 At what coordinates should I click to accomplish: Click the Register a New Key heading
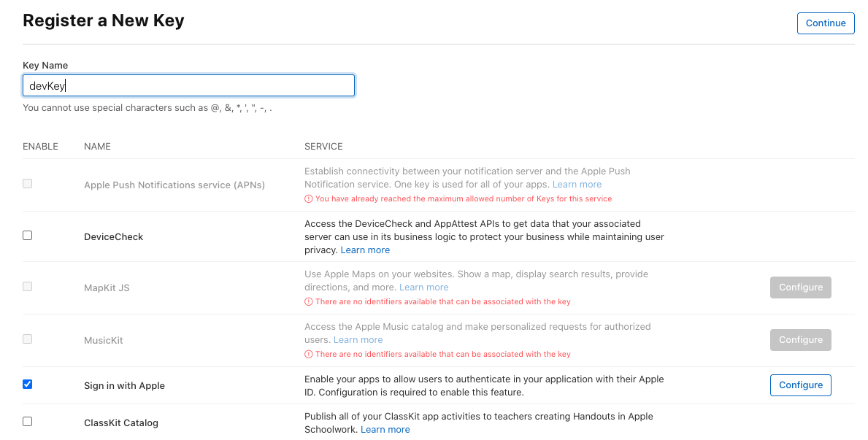click(104, 20)
